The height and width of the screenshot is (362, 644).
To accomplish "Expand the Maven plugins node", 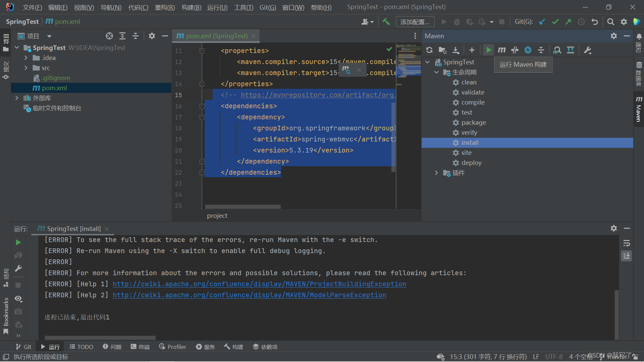I will point(436,173).
